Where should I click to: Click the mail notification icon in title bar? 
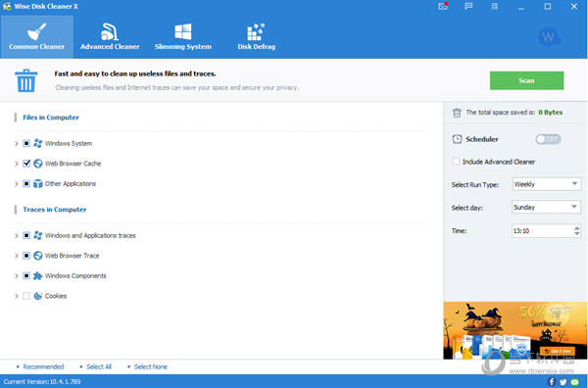443,7
